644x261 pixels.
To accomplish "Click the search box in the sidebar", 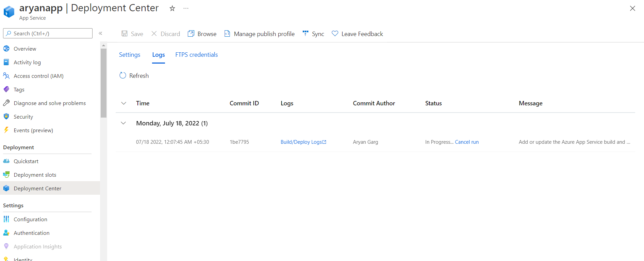I will tap(48, 33).
